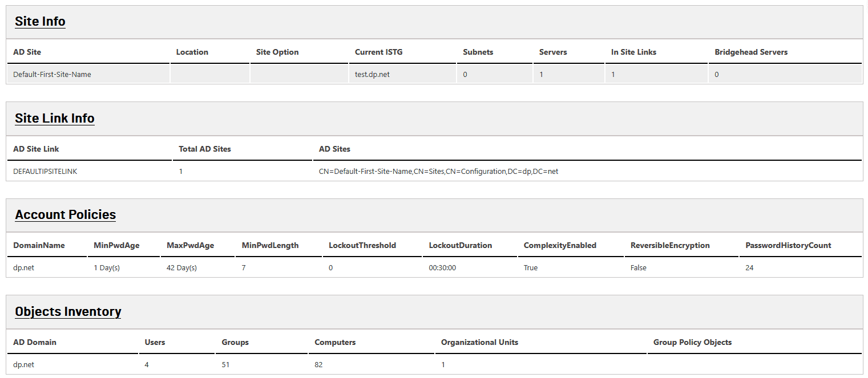The image size is (868, 378).
Task: Click the Account Policies heading
Action: (65, 215)
